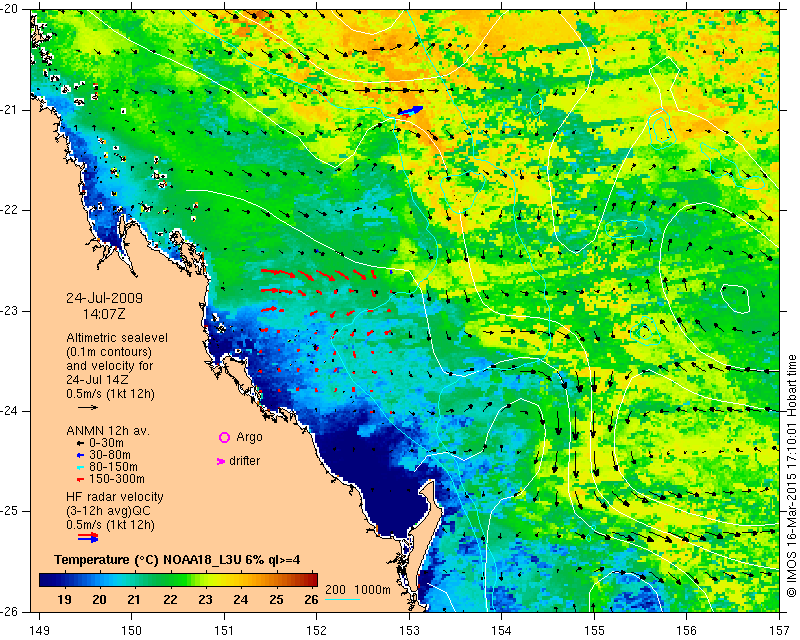This screenshot has width=800, height=640.
Task: Click longitude axis label 153
Action: click(x=409, y=631)
